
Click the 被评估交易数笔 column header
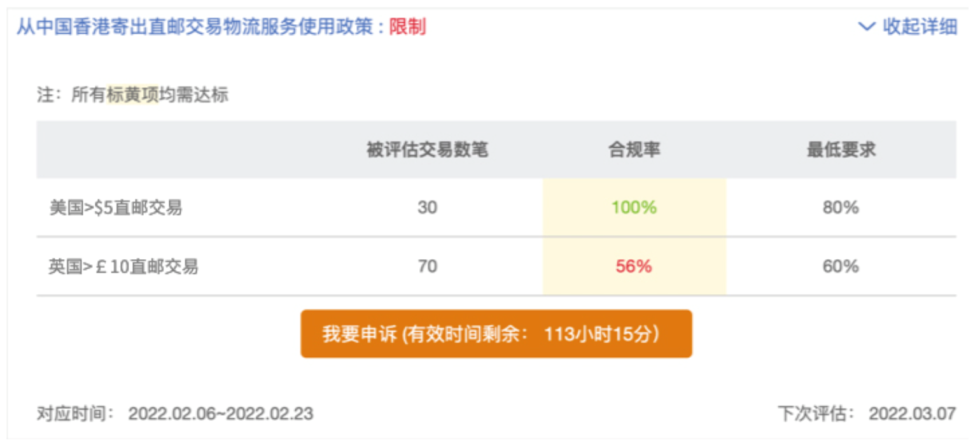coord(427,150)
